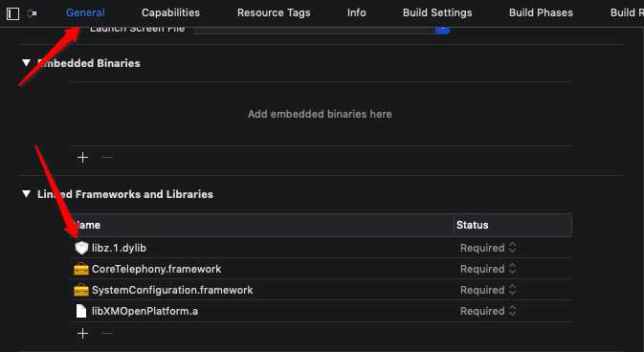This screenshot has width=644, height=352.
Task: Remove the selected linked library with the minus button
Action: click(107, 333)
